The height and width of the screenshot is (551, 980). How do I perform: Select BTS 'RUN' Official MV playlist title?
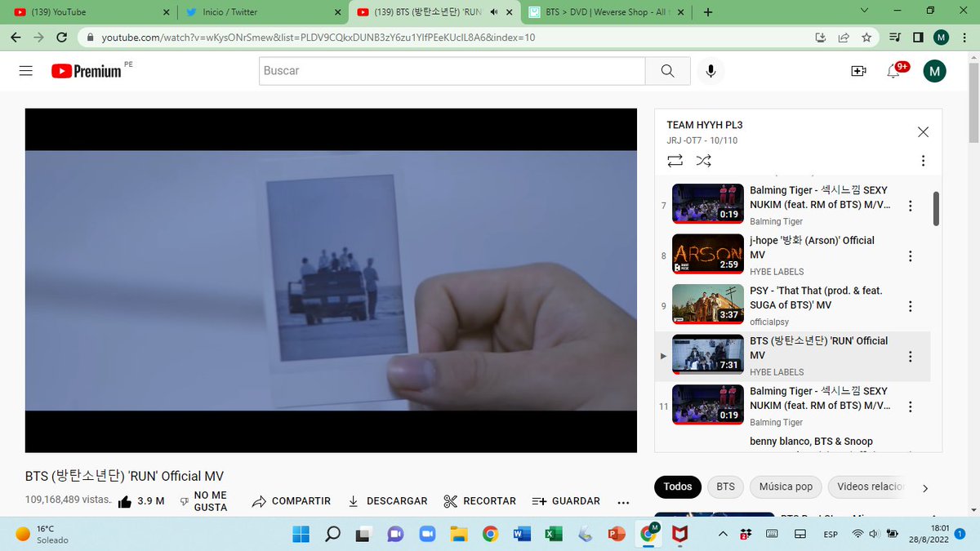pos(818,348)
